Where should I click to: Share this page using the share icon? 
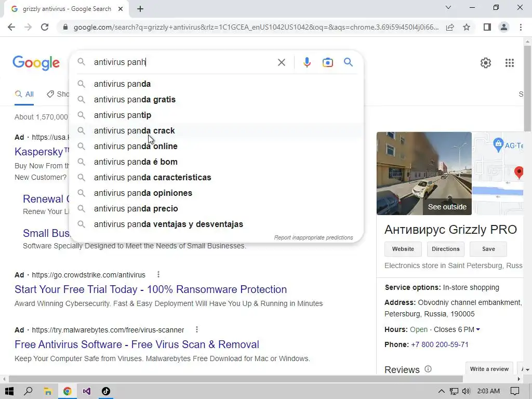point(450,27)
